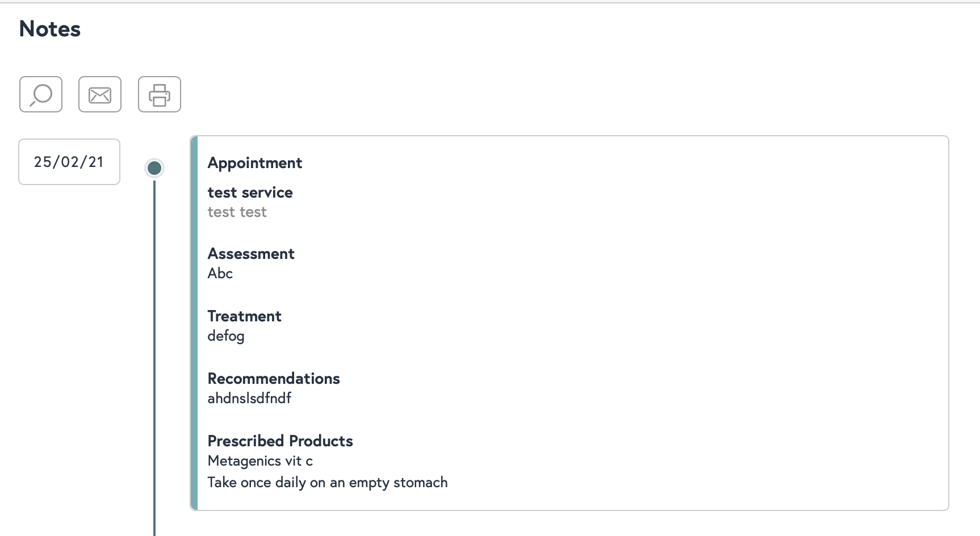The width and height of the screenshot is (980, 536).
Task: Click the Notes page heading
Action: (x=50, y=29)
